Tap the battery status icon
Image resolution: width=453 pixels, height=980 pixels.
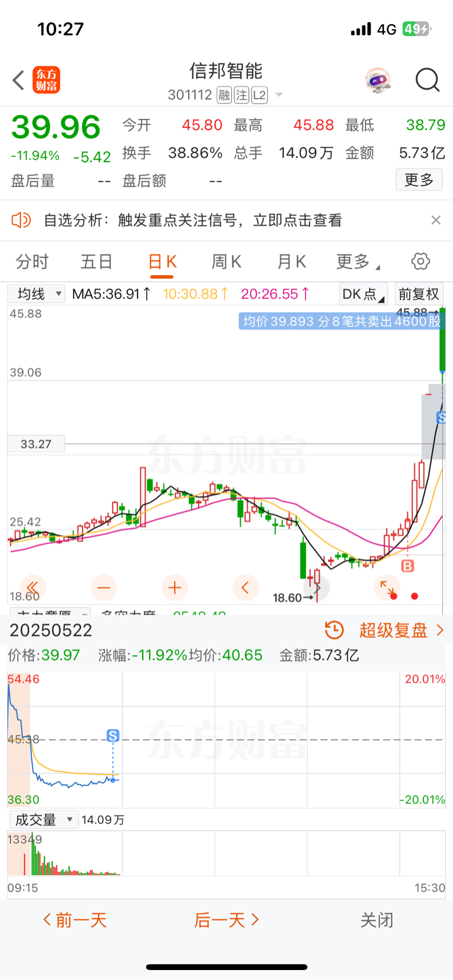click(417, 29)
